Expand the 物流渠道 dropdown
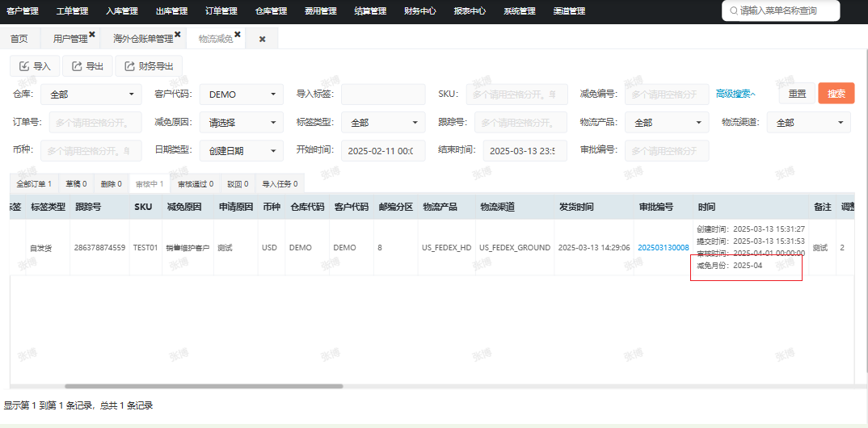This screenshot has height=428, width=868. click(x=809, y=122)
